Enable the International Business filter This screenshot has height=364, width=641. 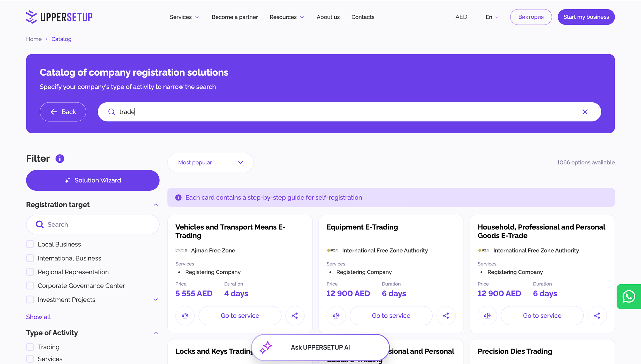pos(30,258)
